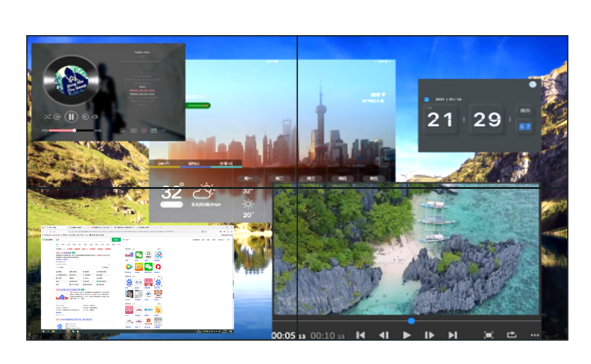
Task: Toggle loop repeat in video player
Action: pos(511,335)
